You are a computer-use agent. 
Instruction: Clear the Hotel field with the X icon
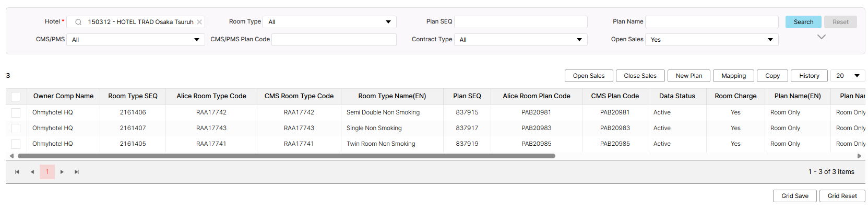pyautogui.click(x=199, y=22)
